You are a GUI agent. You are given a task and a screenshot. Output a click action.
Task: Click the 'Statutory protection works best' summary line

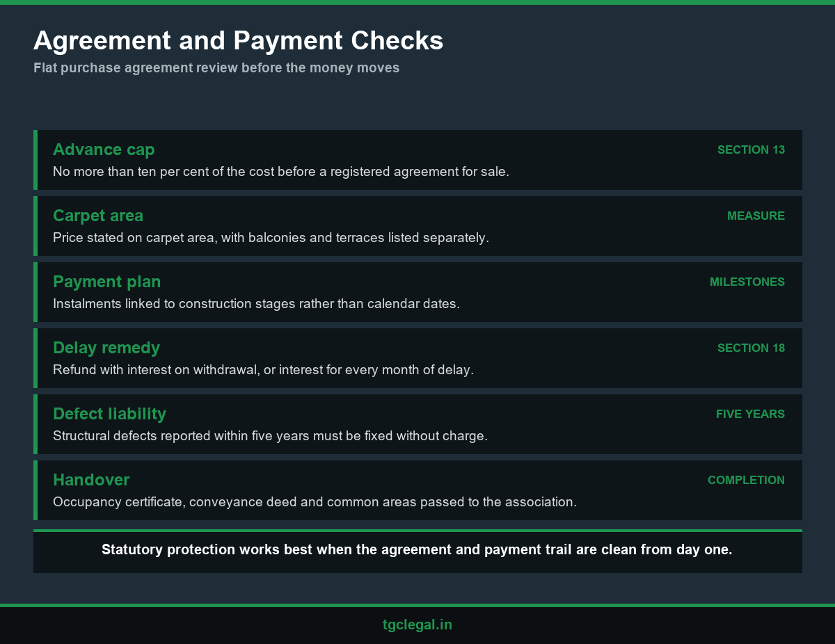[x=417, y=549]
